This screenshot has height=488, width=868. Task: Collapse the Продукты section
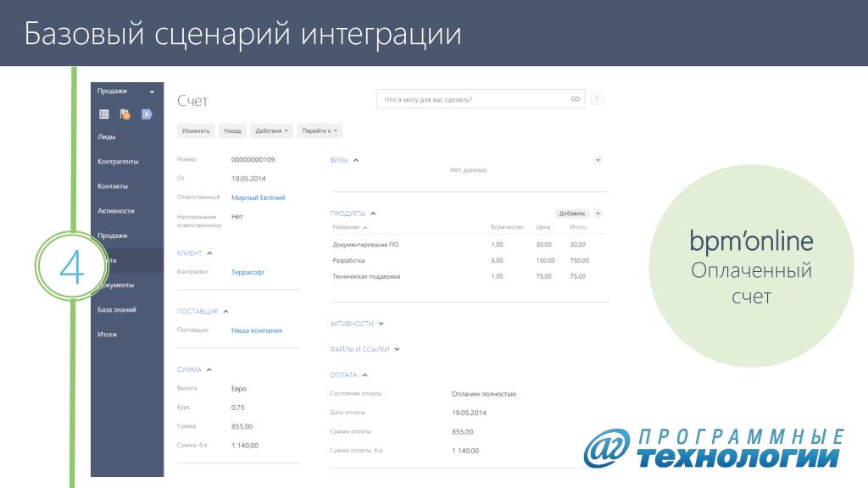[373, 213]
